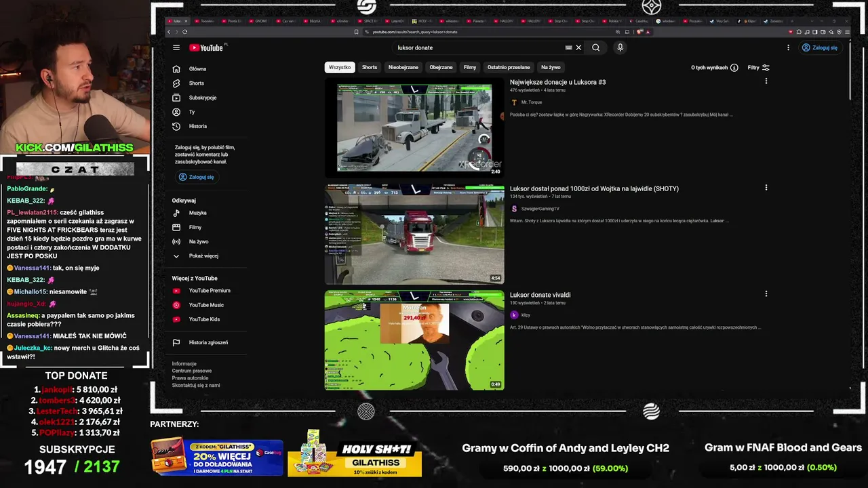Show info icon beside O tych wynikach

coord(734,68)
